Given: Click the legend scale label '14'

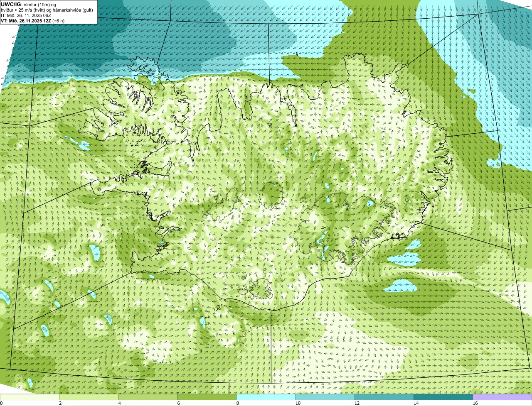Looking at the screenshot, I should tap(416, 403).
